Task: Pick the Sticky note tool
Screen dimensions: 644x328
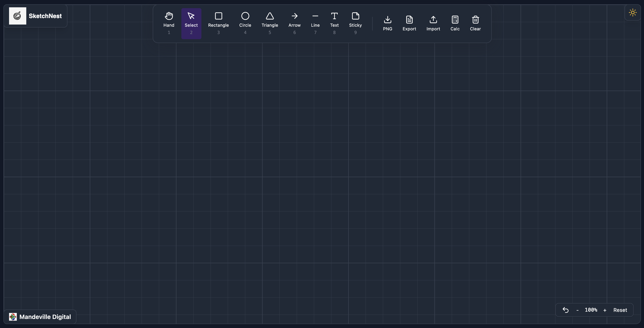Action: coord(355,23)
